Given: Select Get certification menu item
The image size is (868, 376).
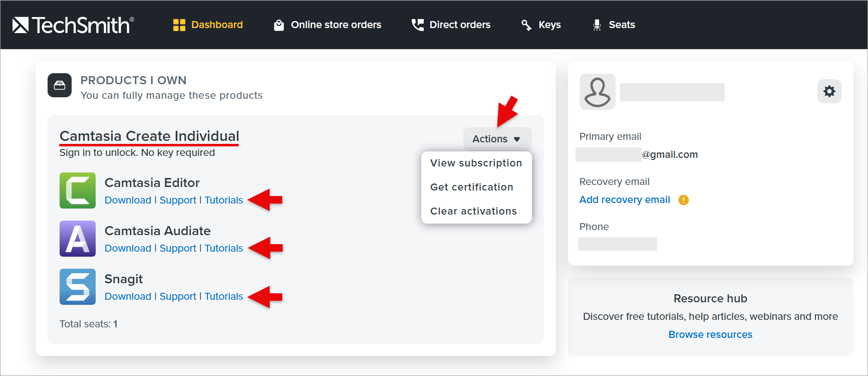Looking at the screenshot, I should tap(472, 187).
